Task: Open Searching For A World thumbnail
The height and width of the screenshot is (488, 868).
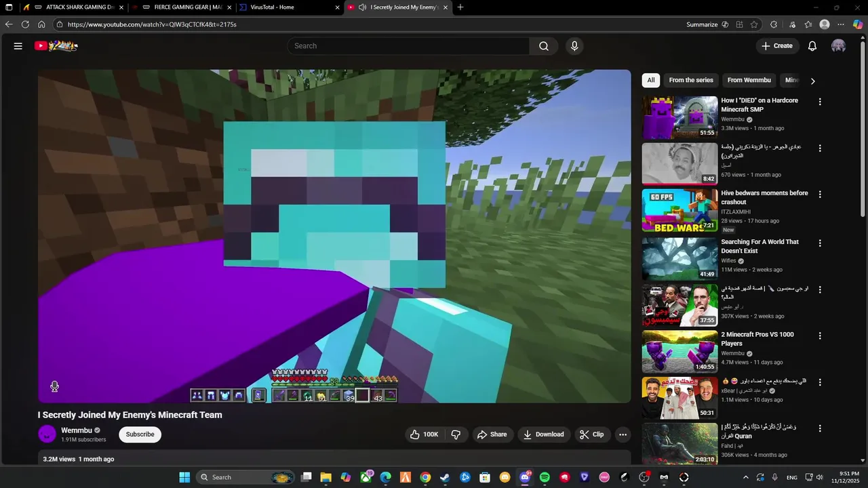Action: tap(679, 259)
